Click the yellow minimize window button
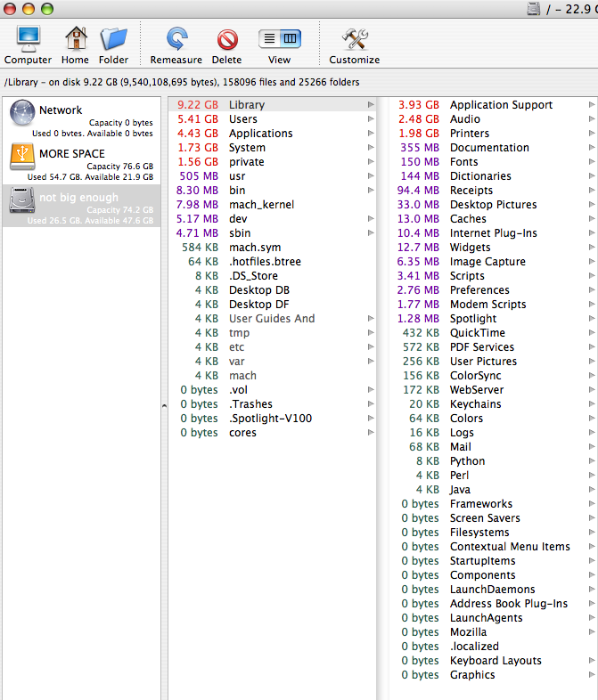The height and width of the screenshot is (700, 598). tap(29, 9)
